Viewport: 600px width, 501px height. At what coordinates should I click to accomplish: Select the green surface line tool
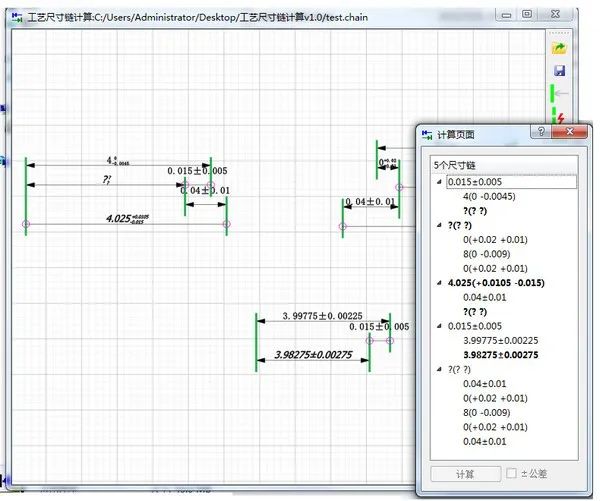(x=559, y=93)
